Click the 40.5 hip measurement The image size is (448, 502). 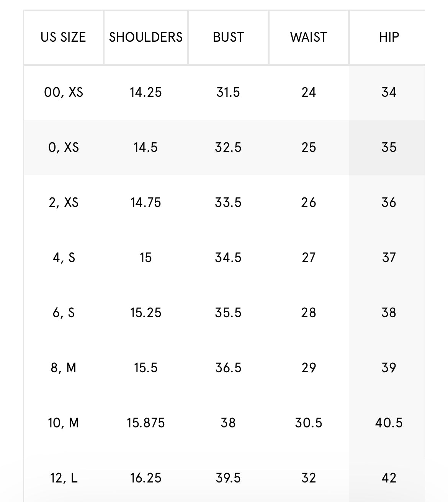(x=389, y=423)
